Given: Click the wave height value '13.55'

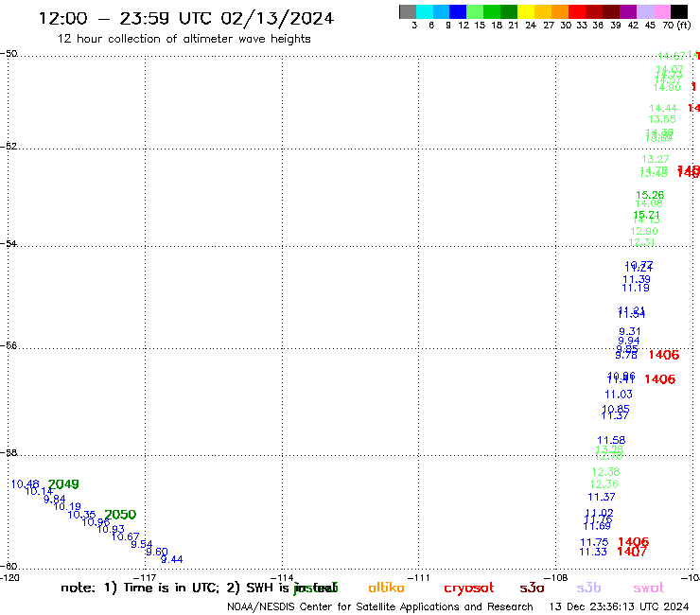Looking at the screenshot, I should point(662,119).
